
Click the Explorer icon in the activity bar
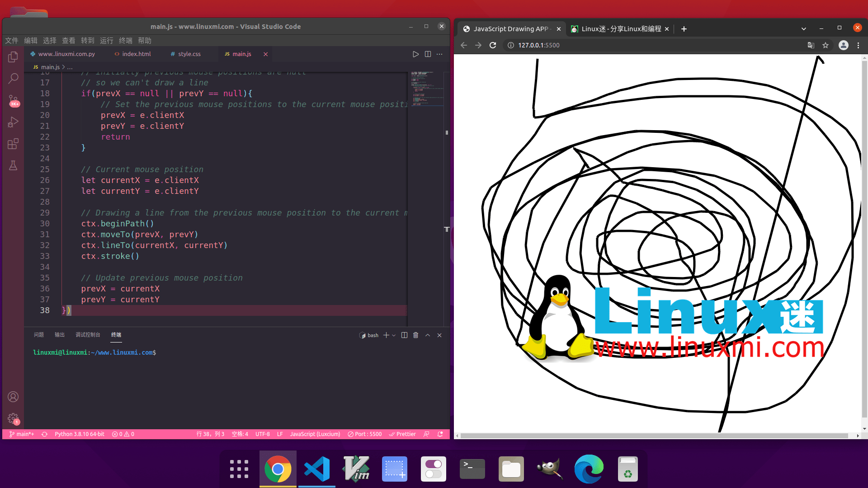13,57
